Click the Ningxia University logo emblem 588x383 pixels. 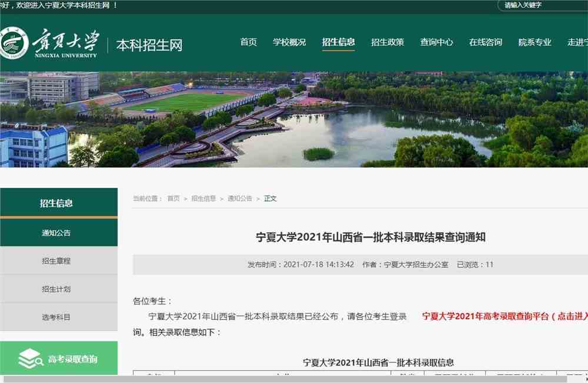(x=14, y=43)
